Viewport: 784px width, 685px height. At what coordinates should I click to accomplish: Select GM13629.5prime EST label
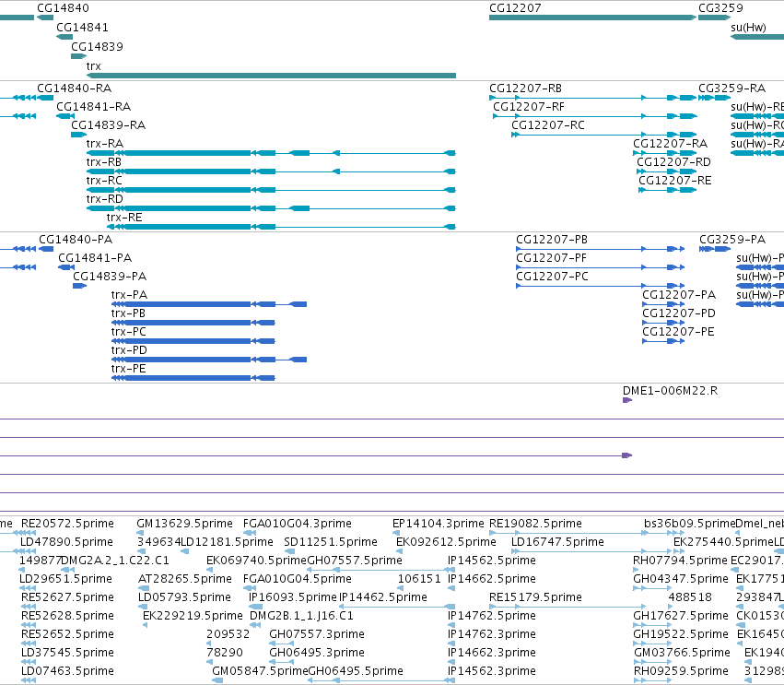point(184,524)
